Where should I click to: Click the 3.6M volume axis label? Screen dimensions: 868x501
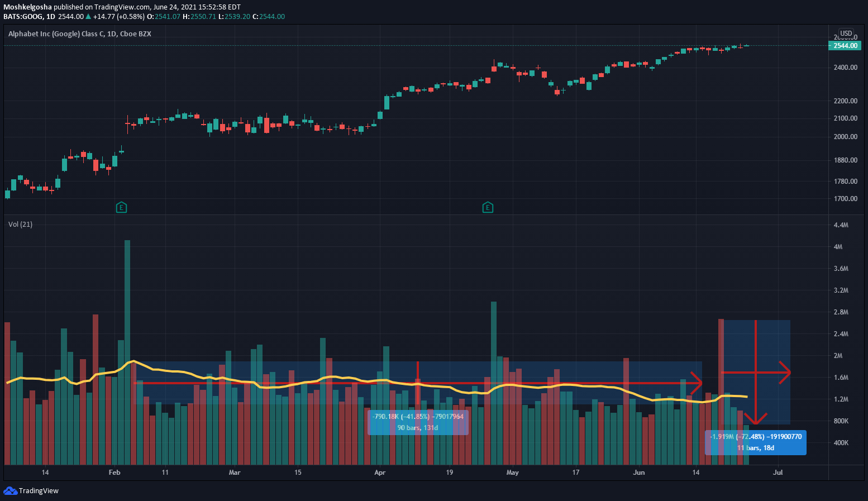[x=841, y=269]
